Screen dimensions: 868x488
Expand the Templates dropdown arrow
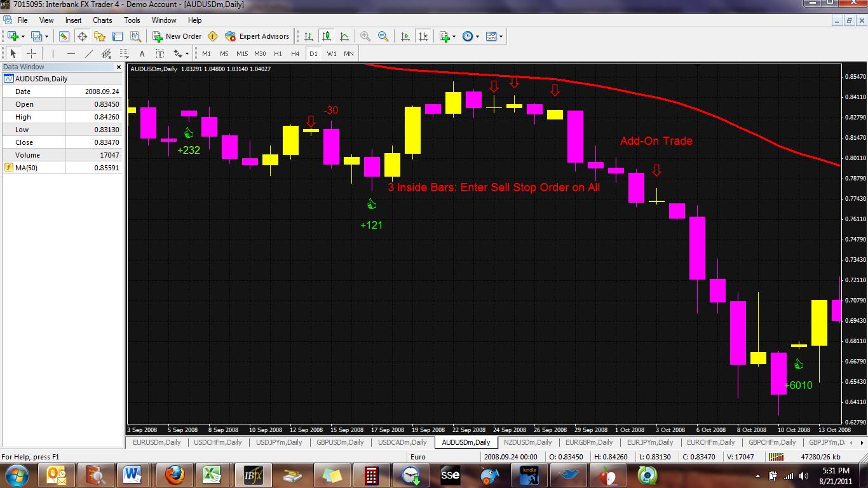501,36
